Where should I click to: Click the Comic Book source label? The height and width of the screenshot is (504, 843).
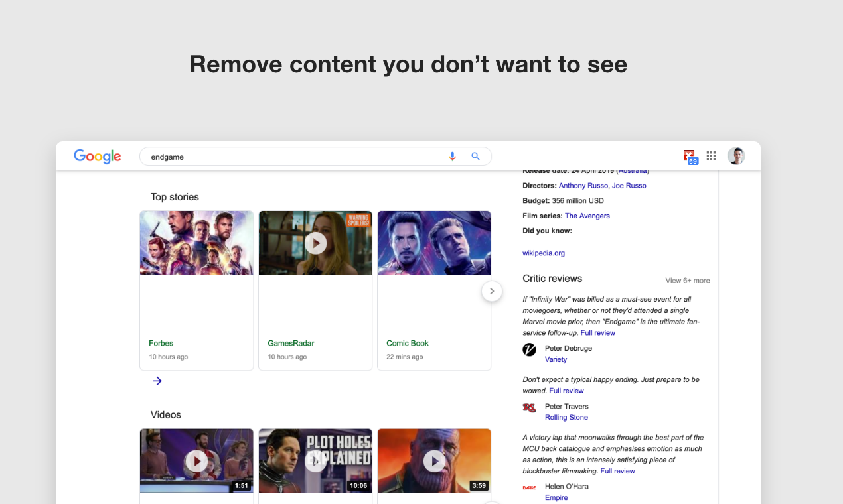coord(408,343)
